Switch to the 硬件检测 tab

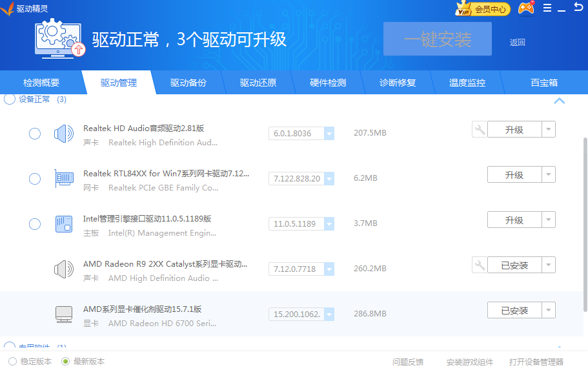(328, 83)
